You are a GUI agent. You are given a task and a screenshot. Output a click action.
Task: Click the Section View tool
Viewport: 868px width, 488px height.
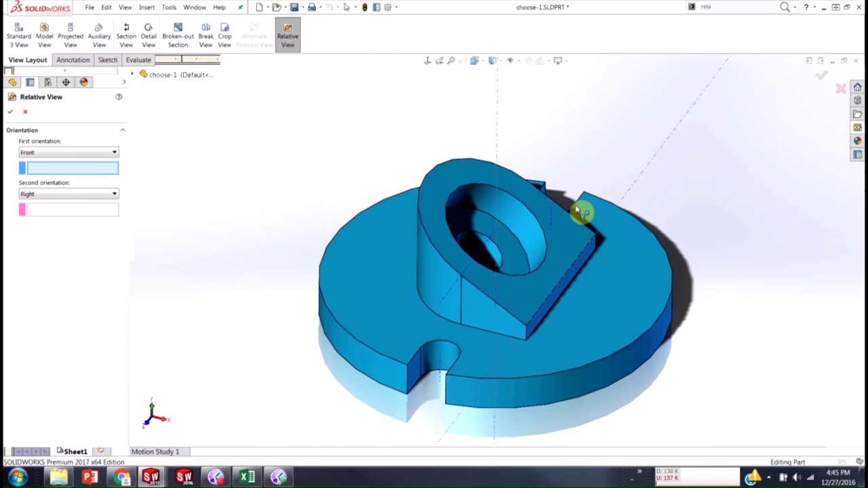126,35
